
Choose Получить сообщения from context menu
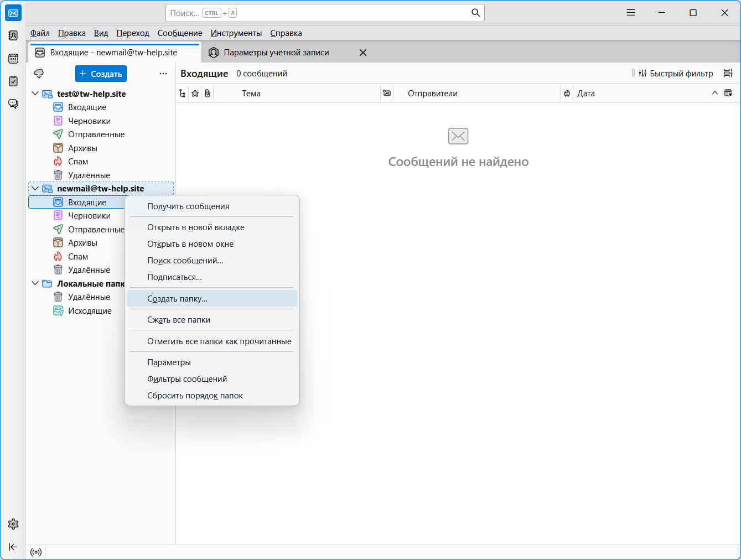point(212,206)
